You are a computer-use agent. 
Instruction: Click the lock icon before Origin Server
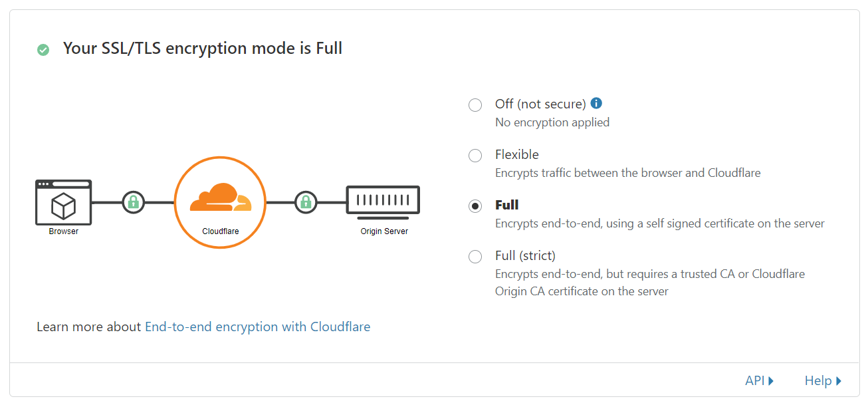click(x=306, y=201)
